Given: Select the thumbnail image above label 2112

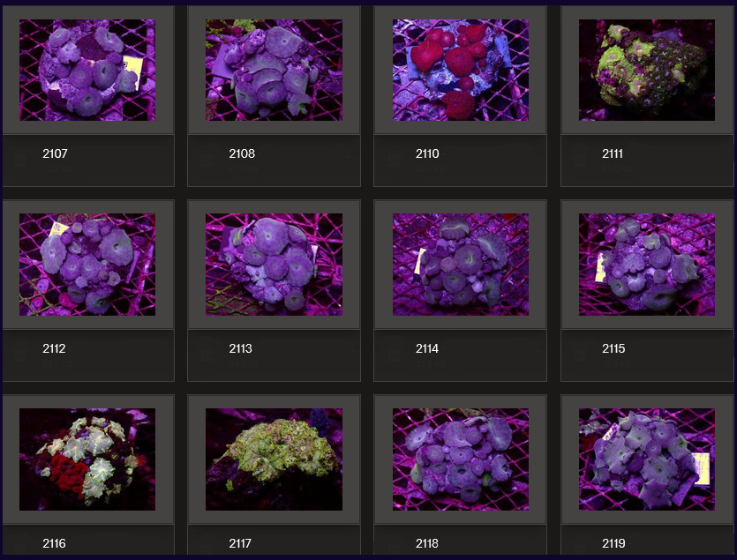Looking at the screenshot, I should tap(87, 265).
